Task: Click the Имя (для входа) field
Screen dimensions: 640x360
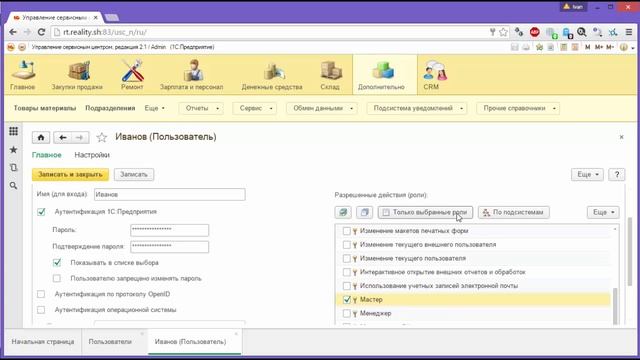Action: (169, 195)
